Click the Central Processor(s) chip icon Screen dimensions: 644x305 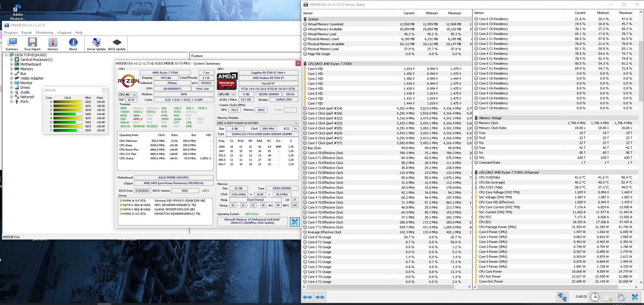click(x=17, y=60)
